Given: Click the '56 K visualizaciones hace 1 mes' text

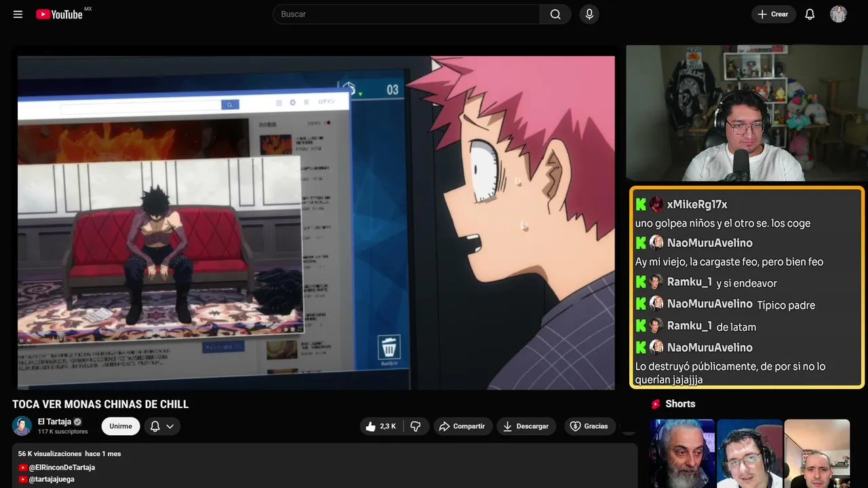Looking at the screenshot, I should (x=70, y=453).
